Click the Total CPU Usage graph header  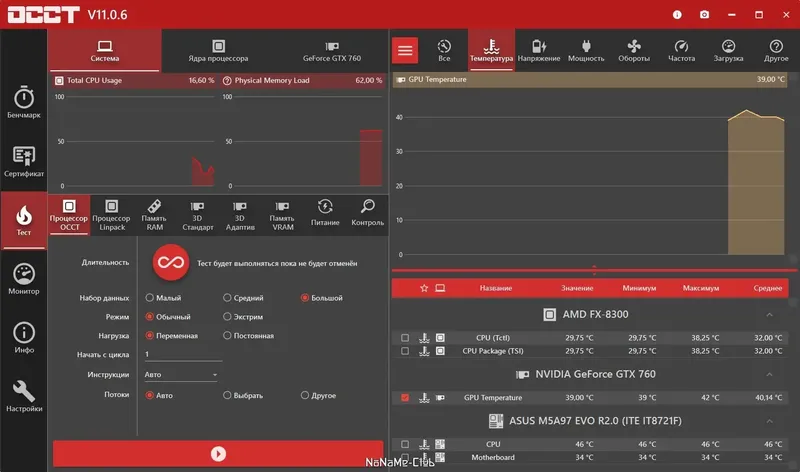pyautogui.click(x=134, y=80)
